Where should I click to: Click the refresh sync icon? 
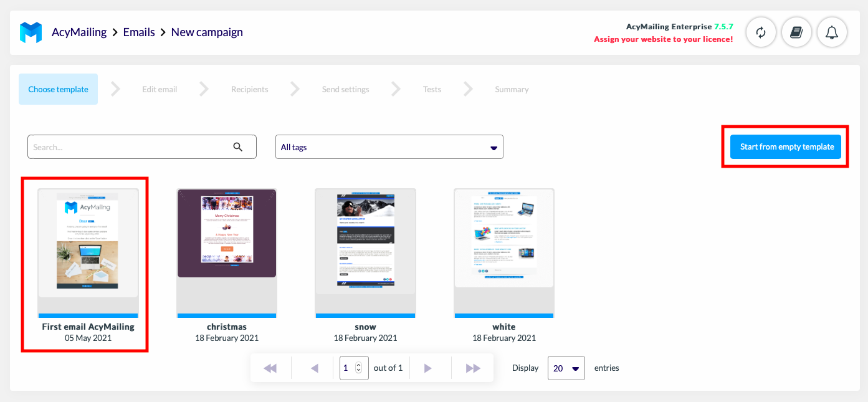(x=761, y=32)
